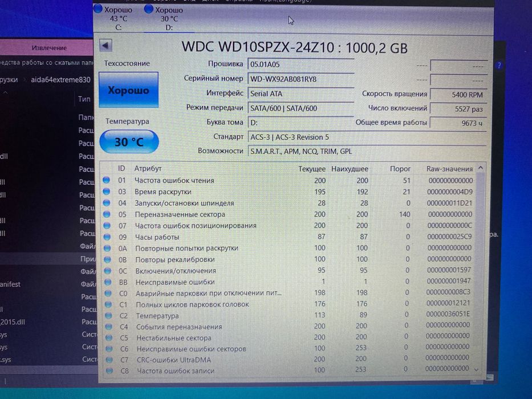The width and height of the screenshot is (532, 399).
Task: Click the Режим передачи field SATA/600
Action: pos(300,108)
